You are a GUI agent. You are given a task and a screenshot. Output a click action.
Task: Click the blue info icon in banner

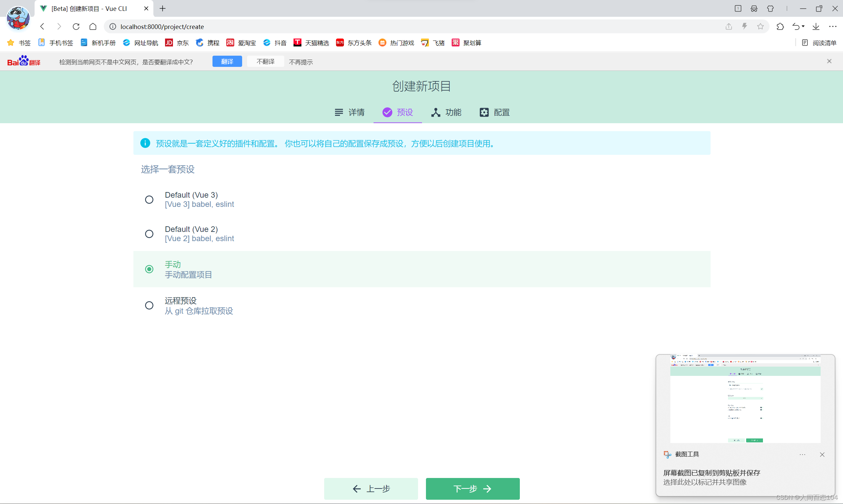[145, 143]
